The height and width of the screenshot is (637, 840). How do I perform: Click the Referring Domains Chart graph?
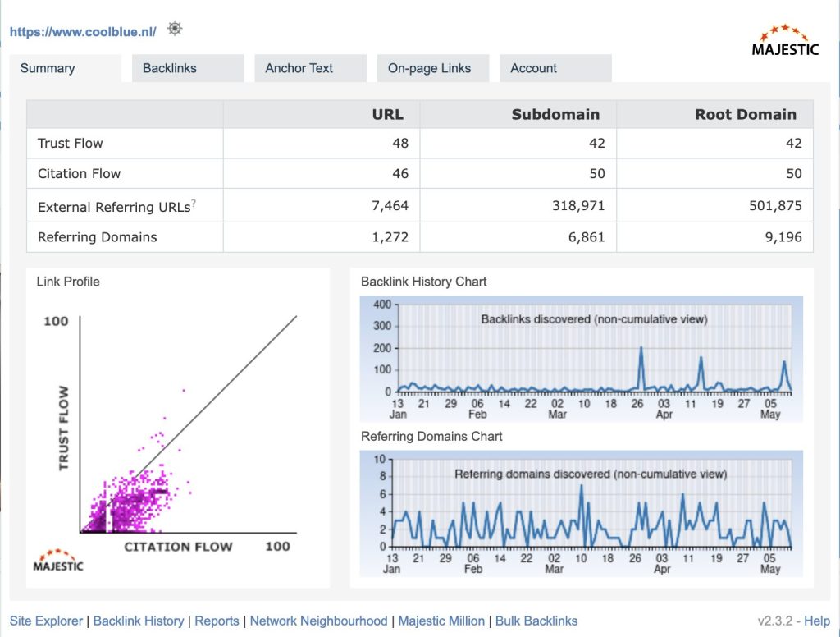[582, 514]
